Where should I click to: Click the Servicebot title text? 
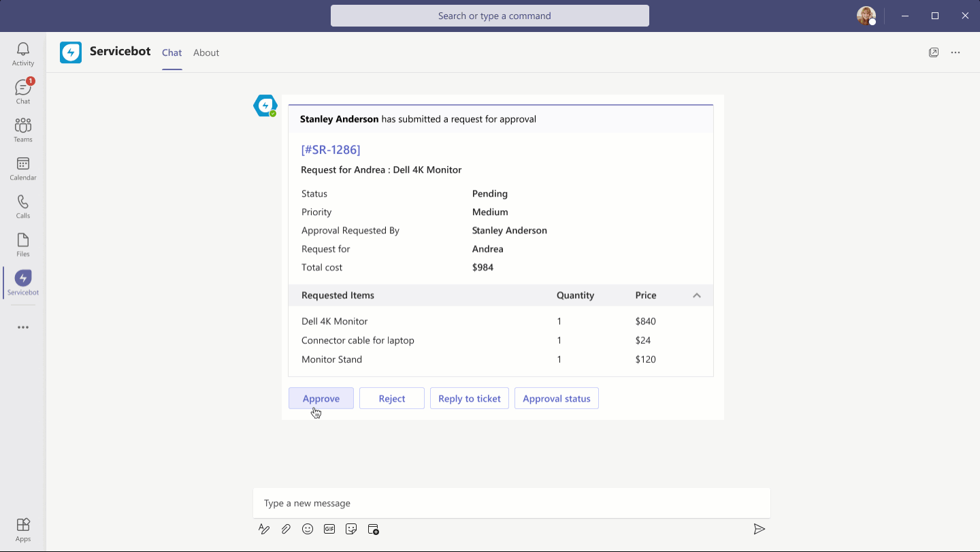click(x=120, y=52)
